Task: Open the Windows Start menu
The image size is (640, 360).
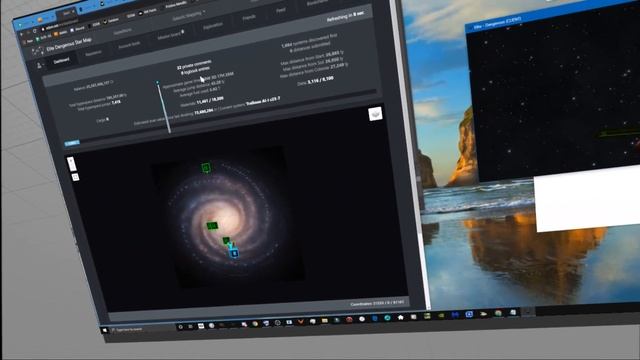Action: click(105, 330)
